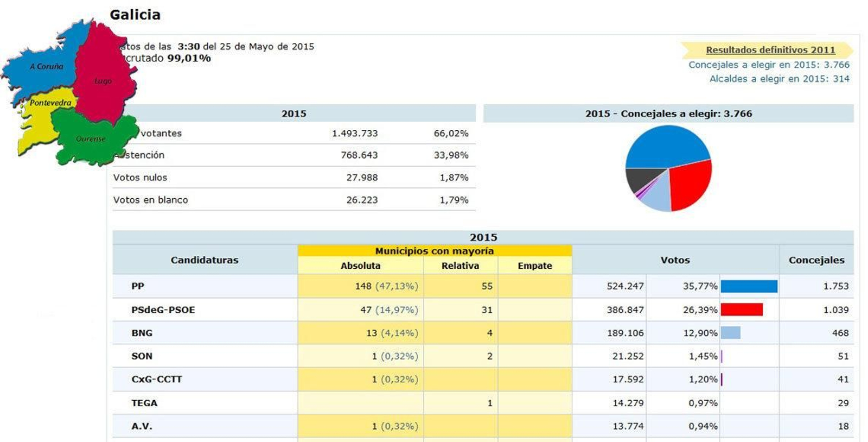The image size is (868, 442).
Task: Select the BNG candidatura row
Action: (x=142, y=333)
